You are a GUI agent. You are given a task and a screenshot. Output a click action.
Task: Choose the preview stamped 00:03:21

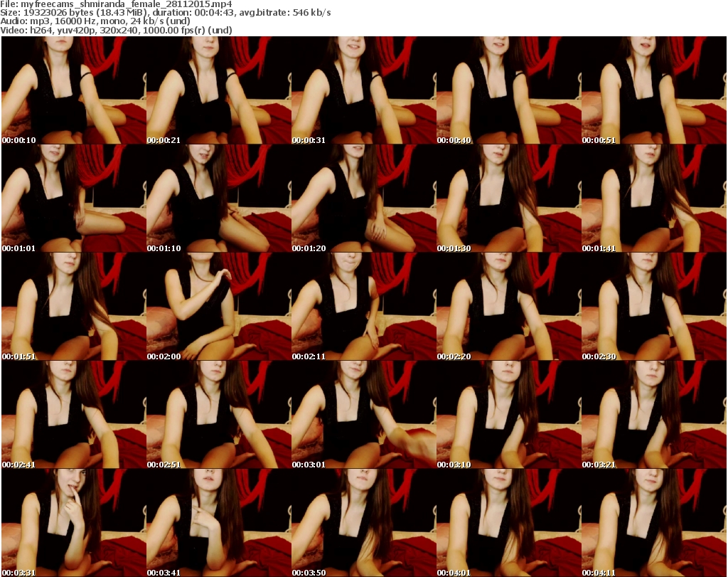(654, 415)
